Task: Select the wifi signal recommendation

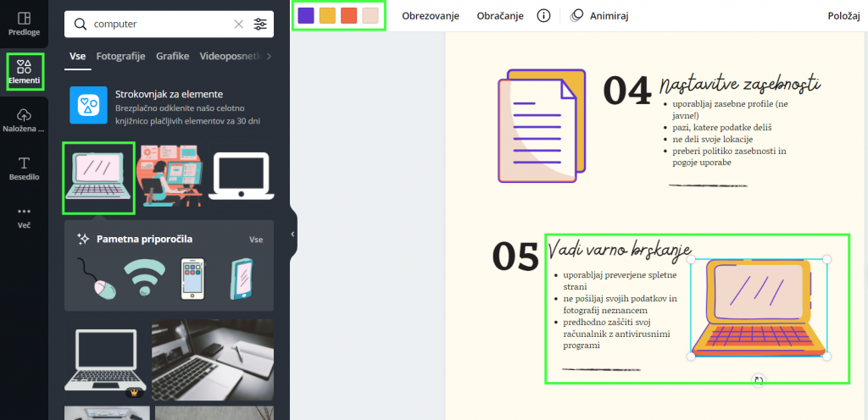Action: pyautogui.click(x=144, y=279)
